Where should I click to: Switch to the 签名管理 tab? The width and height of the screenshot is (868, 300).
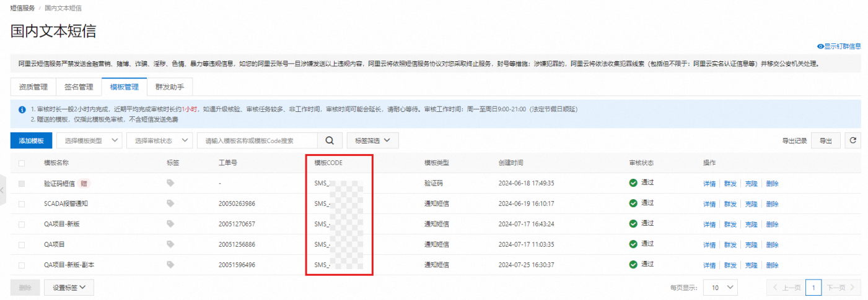(79, 87)
